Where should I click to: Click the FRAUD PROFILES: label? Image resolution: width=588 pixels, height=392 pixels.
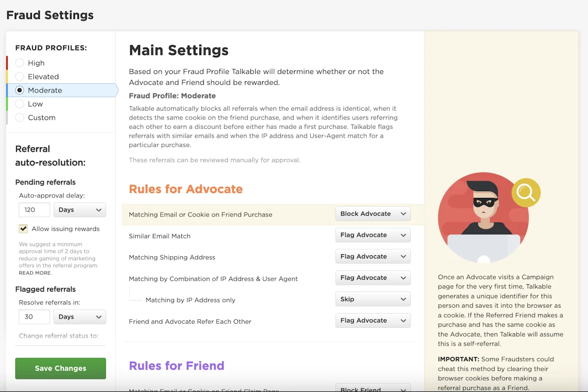[x=51, y=48]
